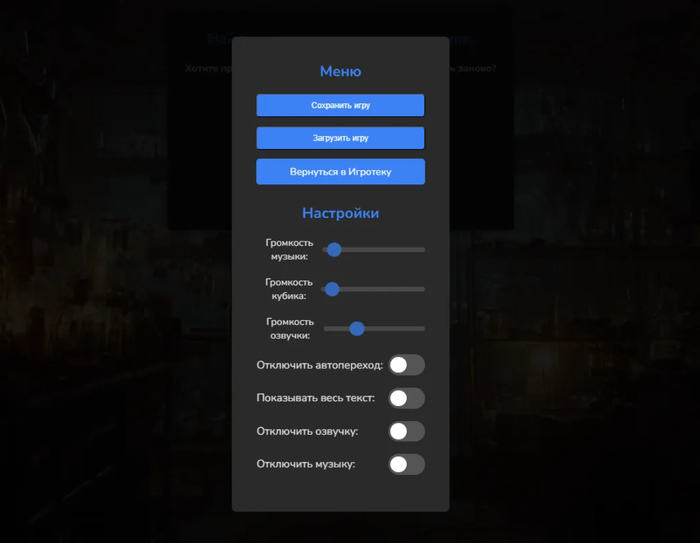
Task: Click the 'Громкость озвучки:' label text
Action: point(290,329)
